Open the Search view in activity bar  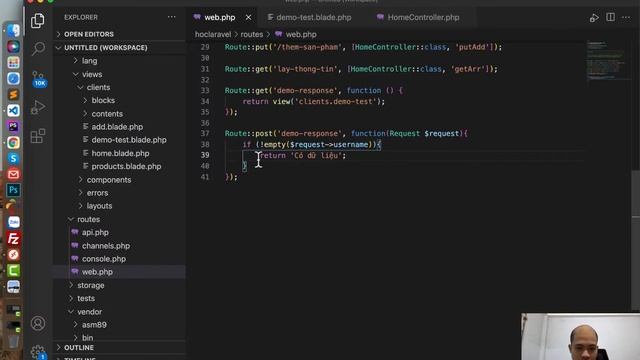pos(38,49)
